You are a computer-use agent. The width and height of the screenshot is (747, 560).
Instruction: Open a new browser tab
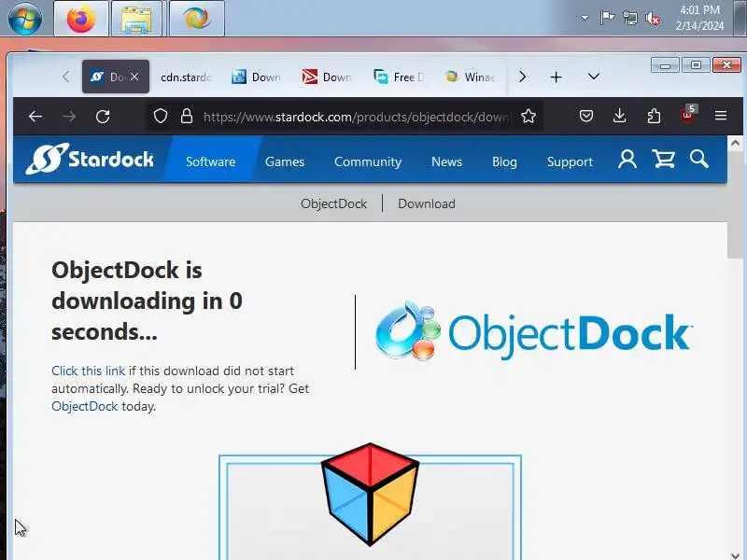click(x=556, y=77)
